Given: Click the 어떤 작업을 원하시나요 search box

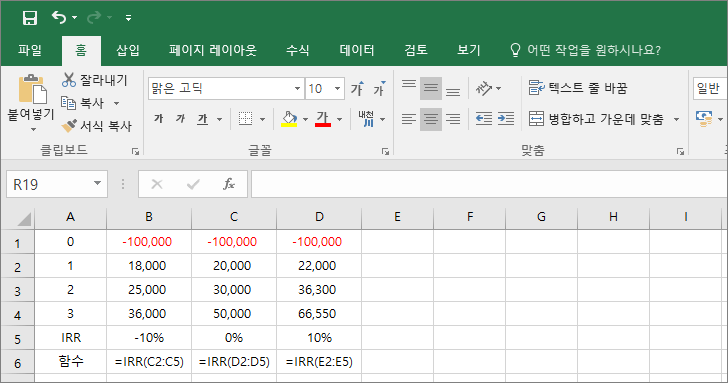Looking at the screenshot, I should tap(586, 50).
